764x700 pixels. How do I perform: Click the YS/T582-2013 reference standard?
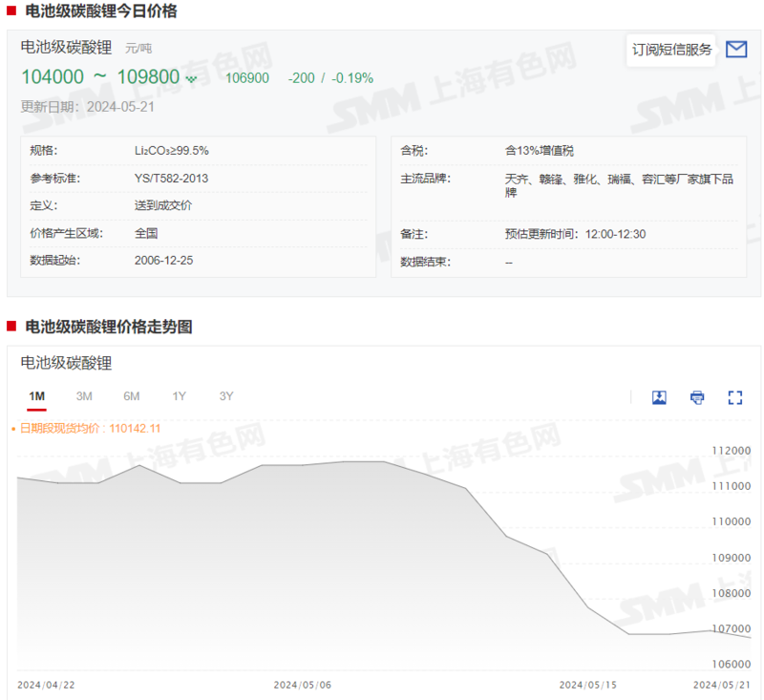coord(171,179)
